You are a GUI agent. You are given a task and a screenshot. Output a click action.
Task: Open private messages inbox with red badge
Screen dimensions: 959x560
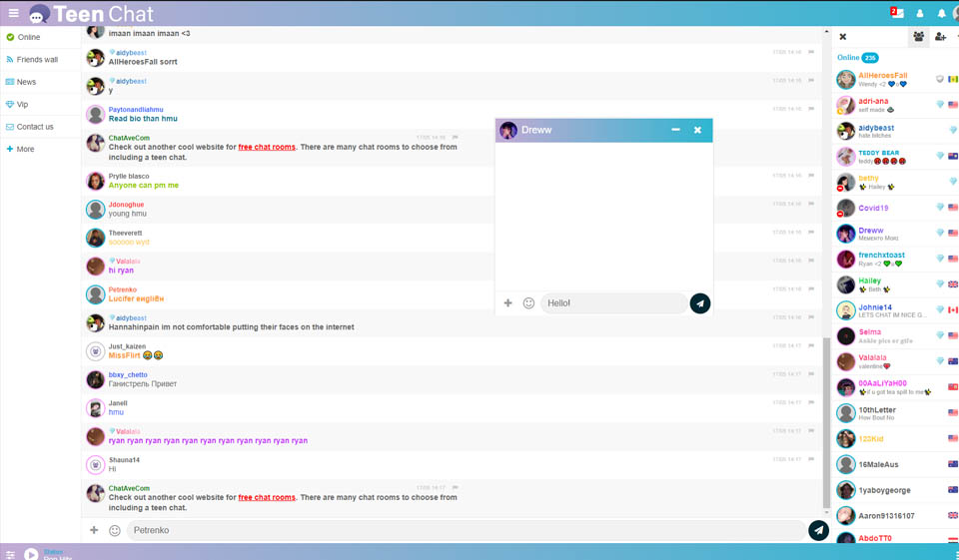click(x=897, y=13)
